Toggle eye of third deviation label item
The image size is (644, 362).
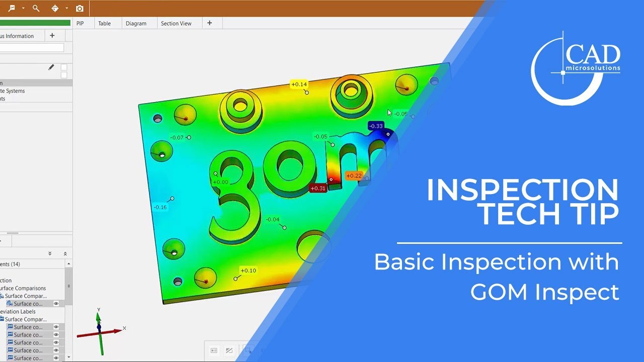point(56,342)
